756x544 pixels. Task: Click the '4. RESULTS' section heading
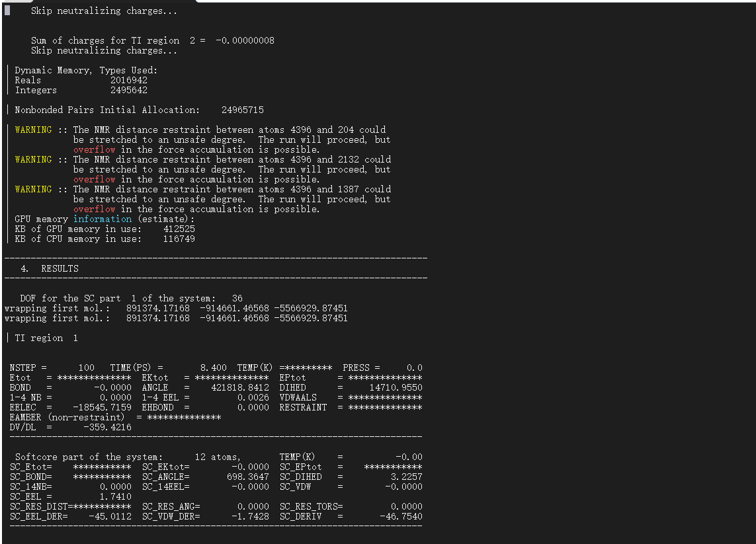(x=50, y=268)
